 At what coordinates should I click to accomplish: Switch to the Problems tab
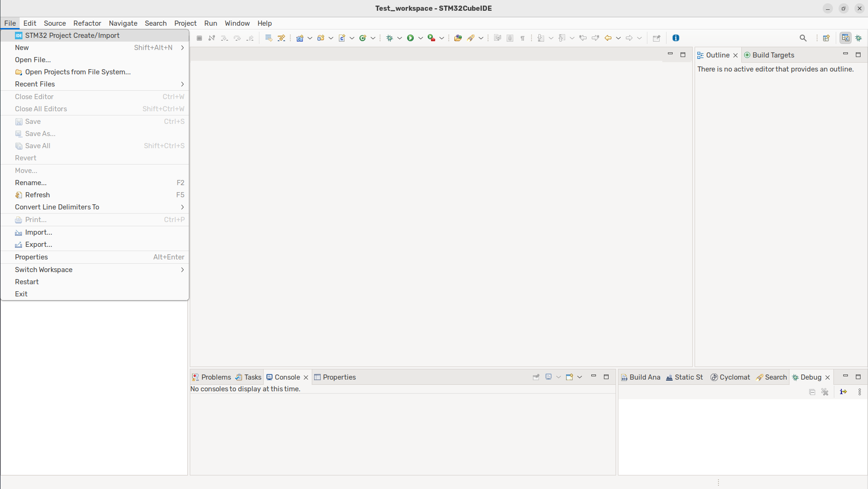(x=212, y=377)
